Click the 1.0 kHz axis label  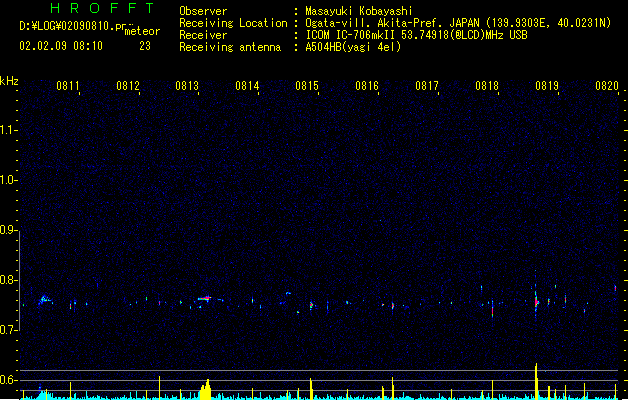(x=9, y=180)
